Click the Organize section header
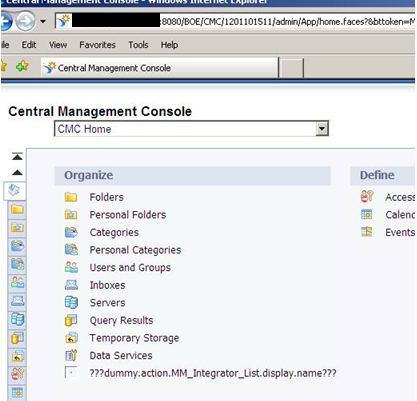417x401 pixels. [x=193, y=175]
